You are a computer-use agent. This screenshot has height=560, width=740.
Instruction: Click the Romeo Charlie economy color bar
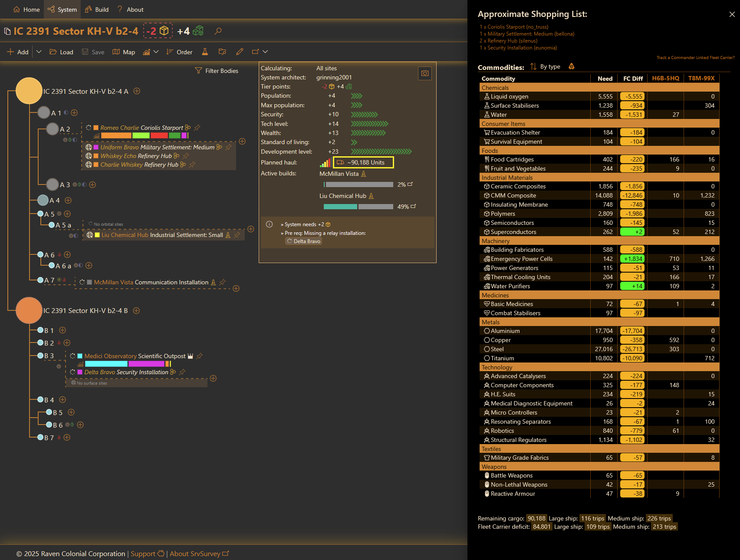point(145,135)
